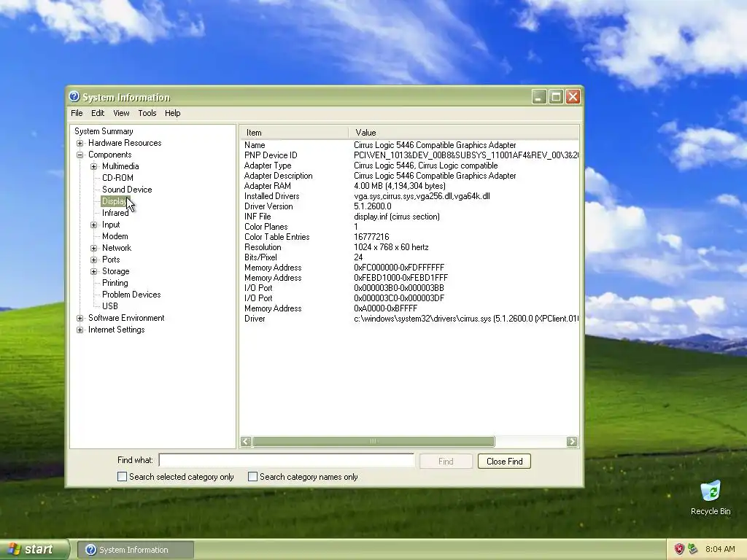
Task: Click the System Information title bar icon
Action: pos(74,97)
